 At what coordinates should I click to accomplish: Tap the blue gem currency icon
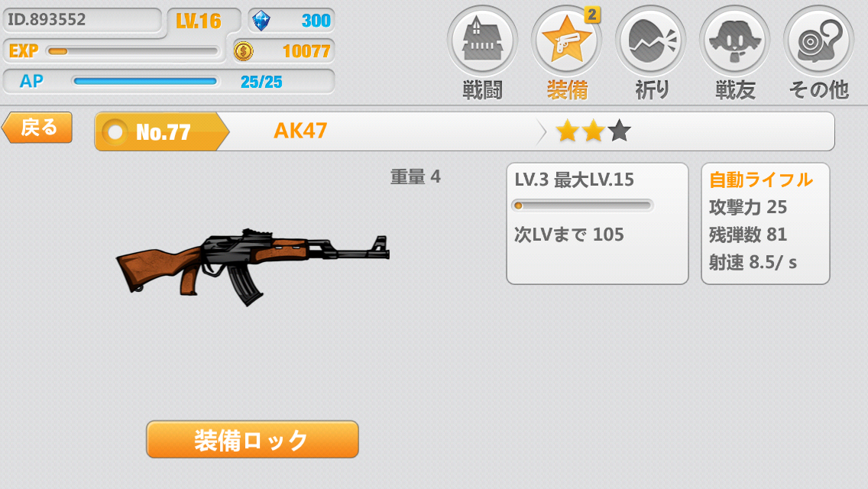(x=261, y=21)
